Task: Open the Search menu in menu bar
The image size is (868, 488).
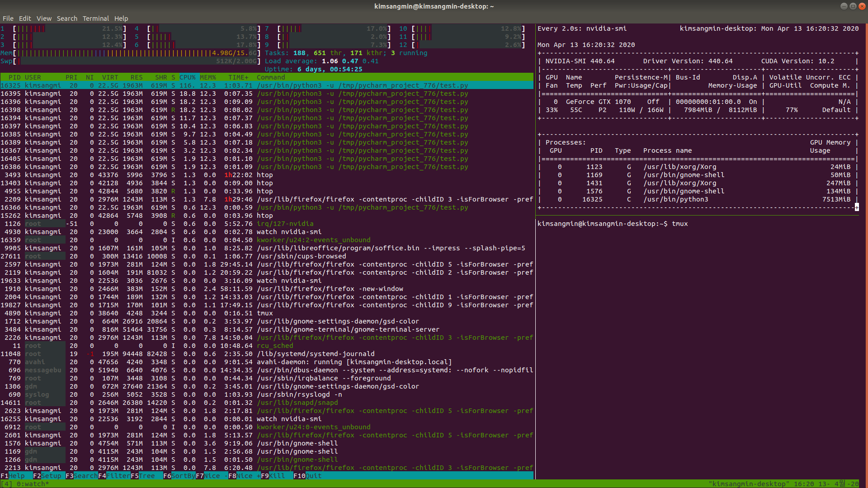Action: 67,19
